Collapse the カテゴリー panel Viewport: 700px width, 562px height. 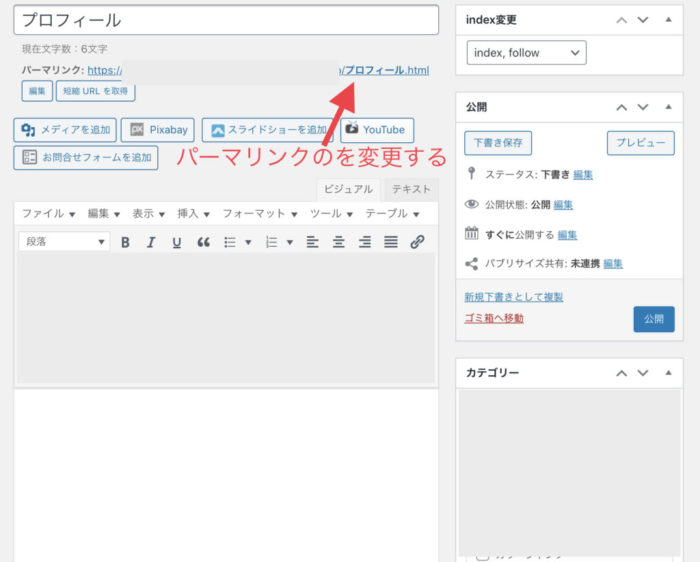tap(668, 373)
